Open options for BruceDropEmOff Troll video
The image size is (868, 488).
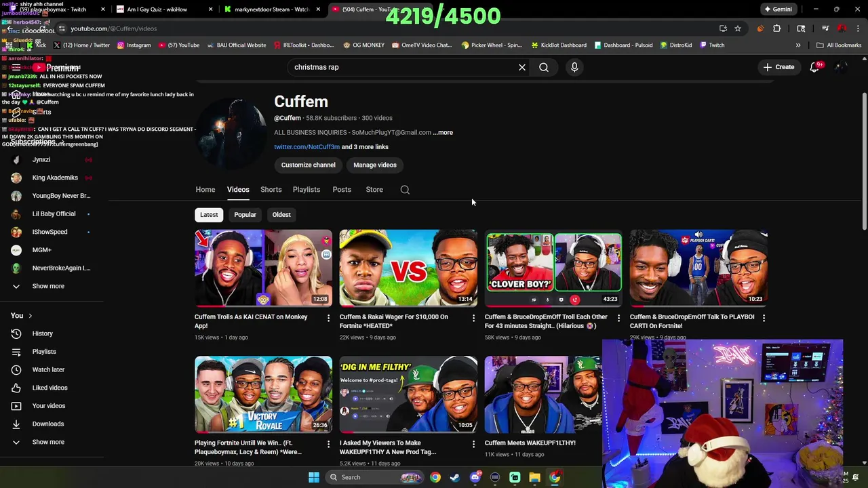(x=618, y=318)
